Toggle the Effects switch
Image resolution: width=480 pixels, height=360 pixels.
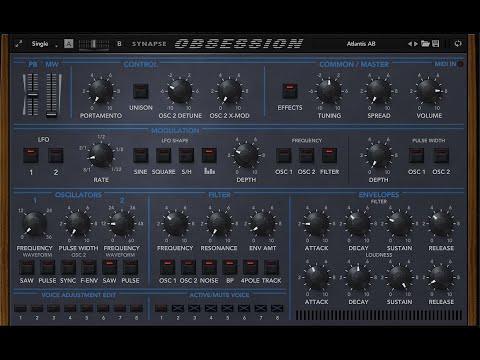290,91
